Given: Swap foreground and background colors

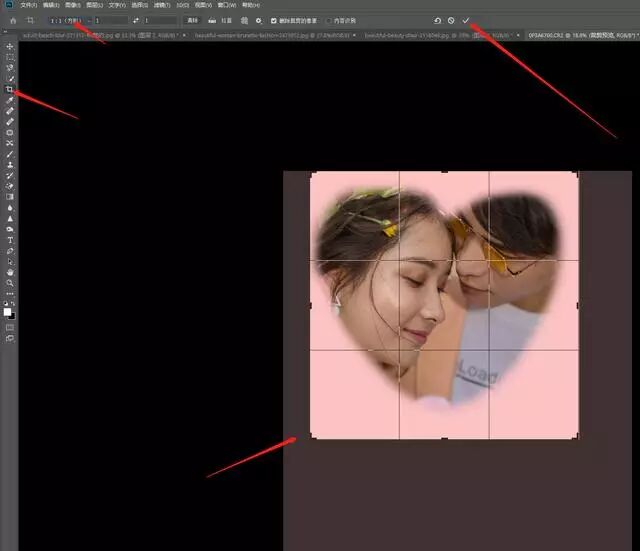Looking at the screenshot, I should click(x=13, y=304).
